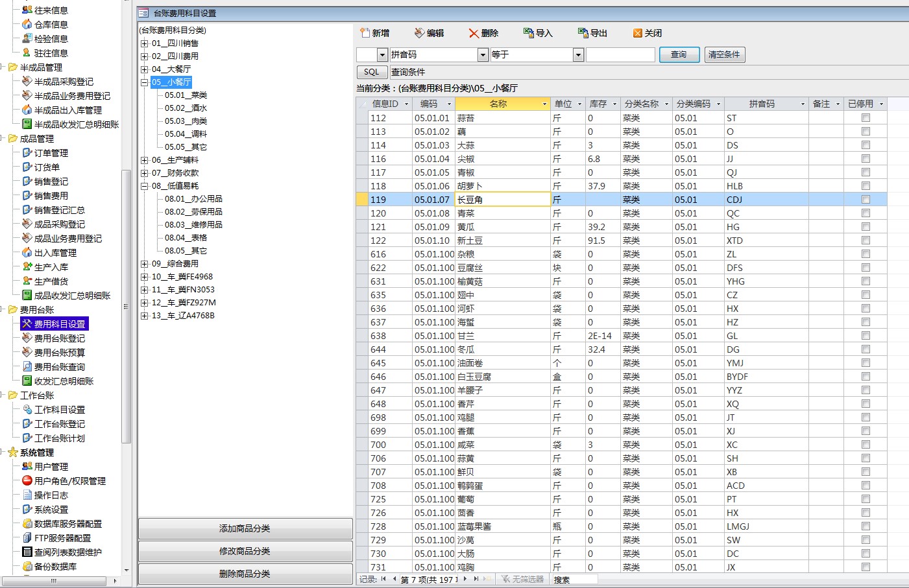Image resolution: width=909 pixels, height=588 pixels.
Task: Open 数据库服务器配置 in the sidebar
Action: click(67, 524)
